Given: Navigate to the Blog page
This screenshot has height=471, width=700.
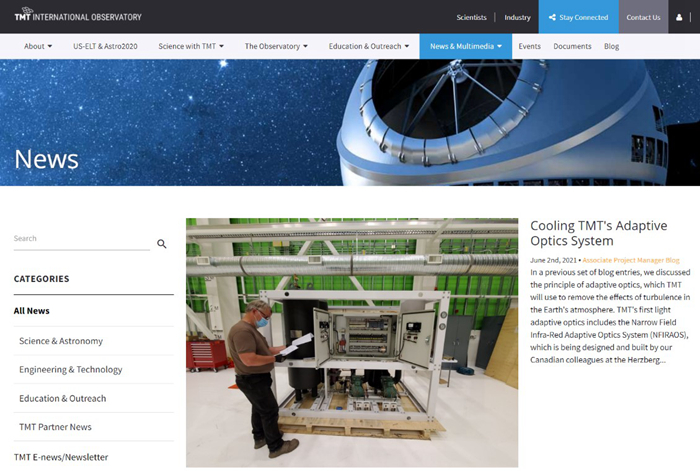Looking at the screenshot, I should point(611,46).
